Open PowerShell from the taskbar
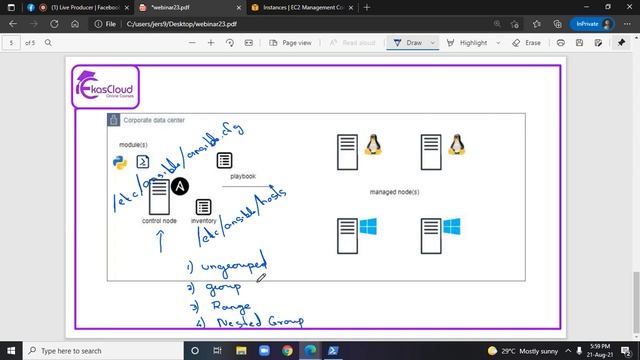Screen dimensions: 640x360 click(x=333, y=351)
